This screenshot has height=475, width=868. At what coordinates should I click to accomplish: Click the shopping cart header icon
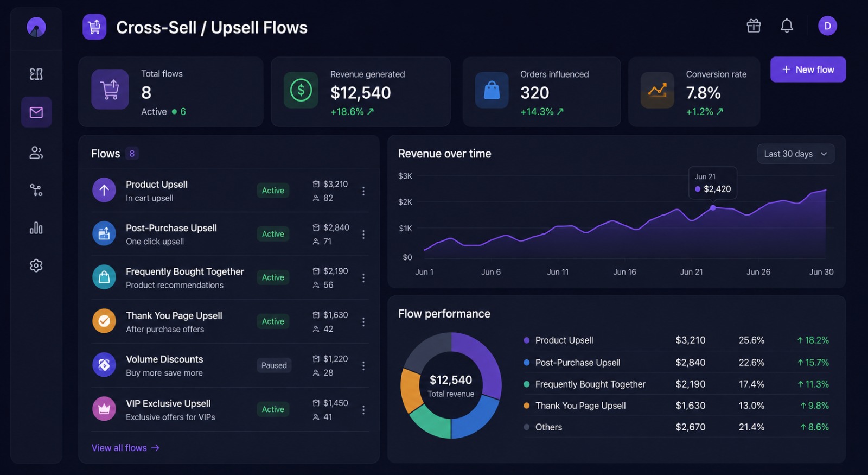tap(94, 27)
